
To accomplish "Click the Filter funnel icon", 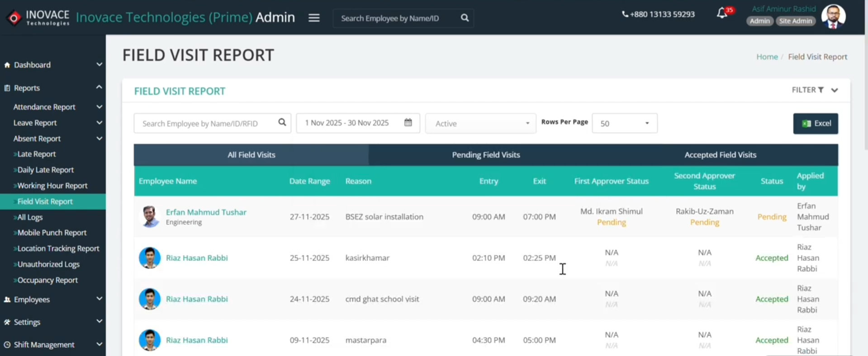I will 821,90.
